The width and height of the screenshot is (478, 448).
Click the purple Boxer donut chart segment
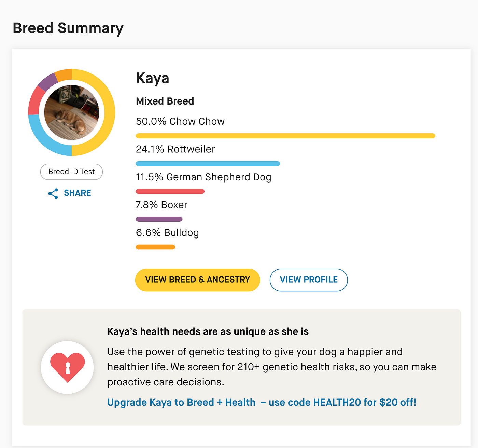47,82
